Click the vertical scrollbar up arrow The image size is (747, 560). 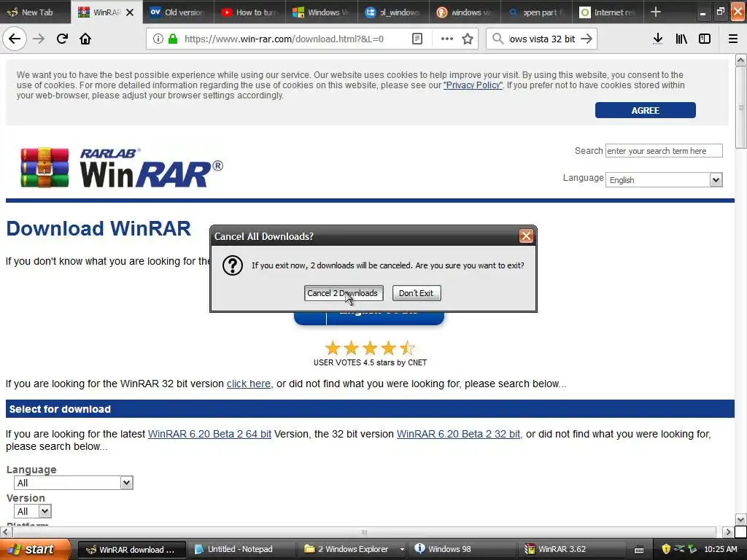point(740,60)
